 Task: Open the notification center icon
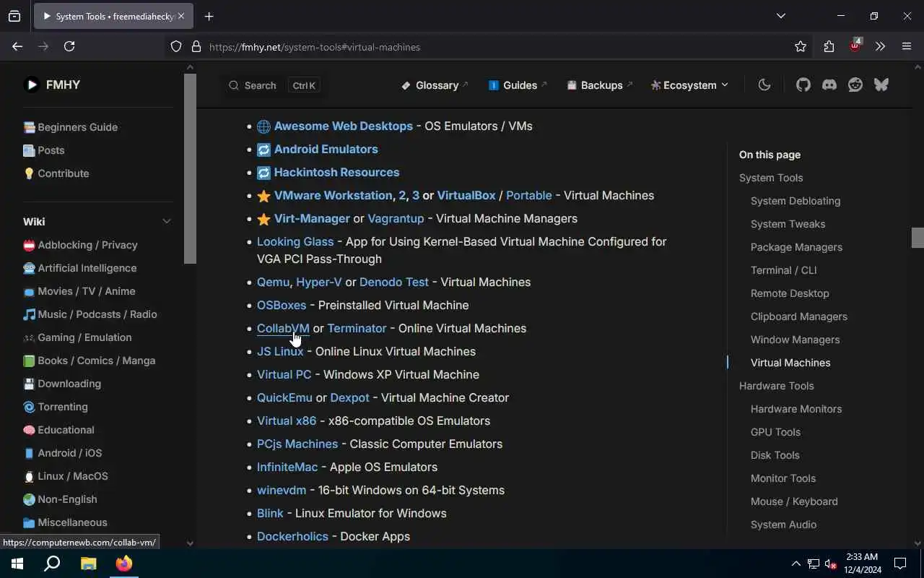pos(900,564)
